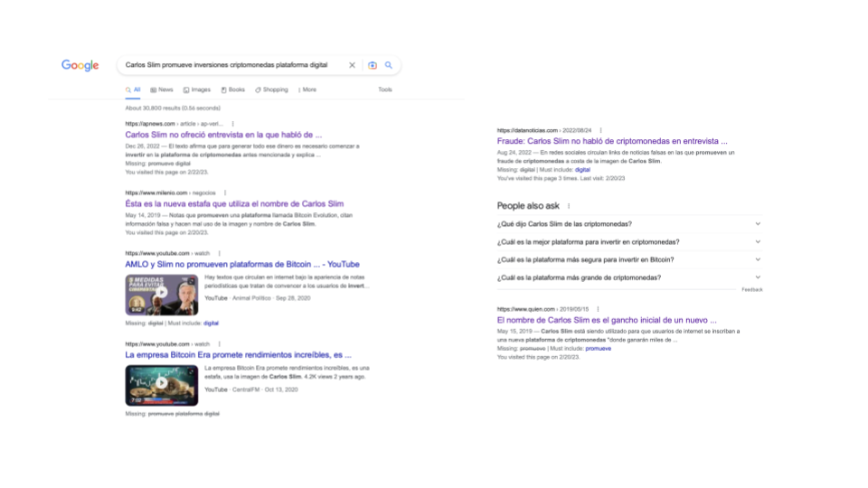
Task: Open 'La empresa Bitcoin Era promete' link
Action: point(238,355)
